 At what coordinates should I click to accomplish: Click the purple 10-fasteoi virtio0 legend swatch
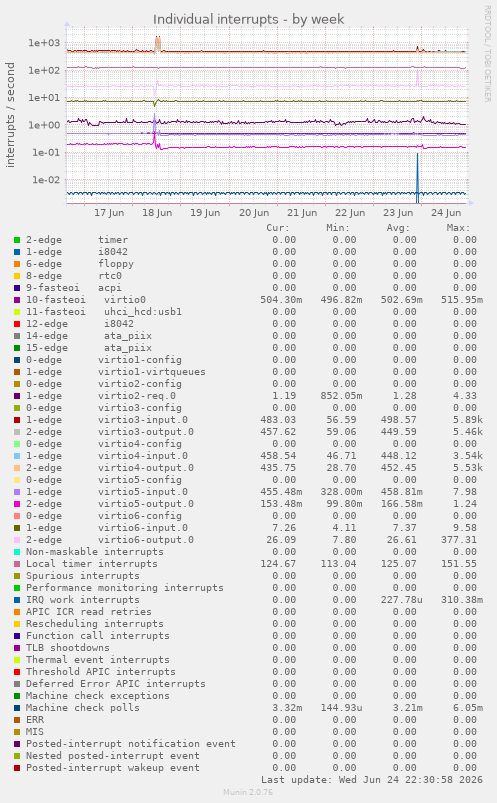[x=17, y=300]
